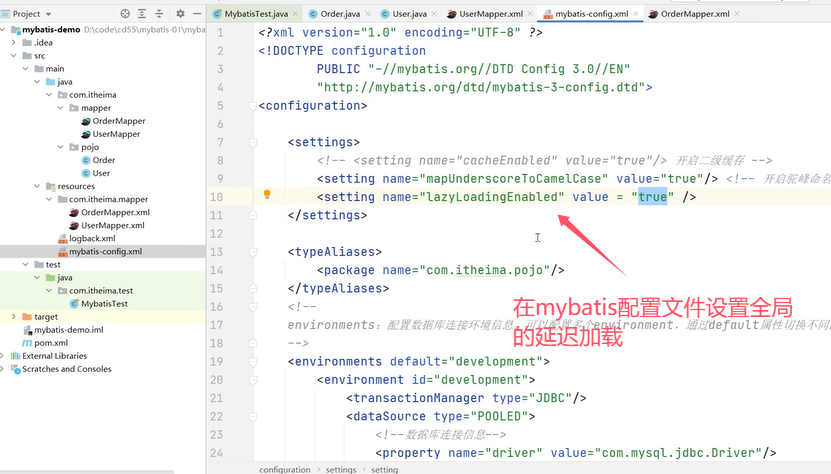Select the mybatis-config.xml editor tab

pos(591,14)
